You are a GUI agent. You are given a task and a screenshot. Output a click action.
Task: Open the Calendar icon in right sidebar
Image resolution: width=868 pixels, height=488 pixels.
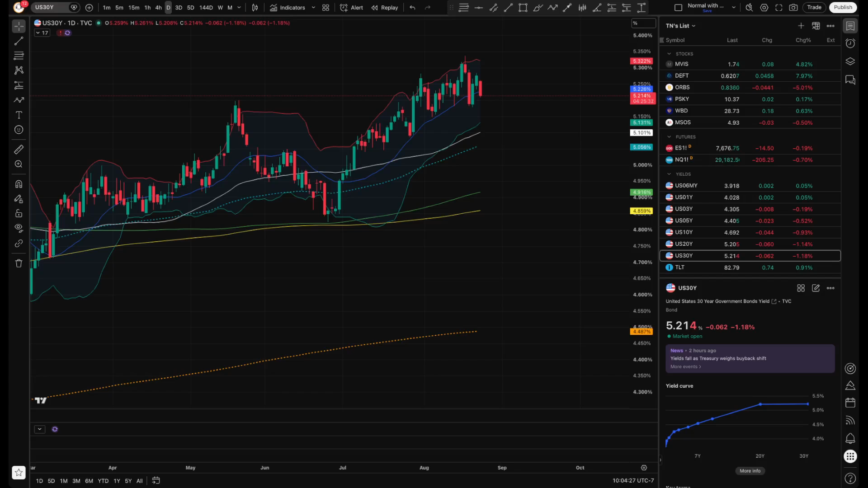(850, 402)
